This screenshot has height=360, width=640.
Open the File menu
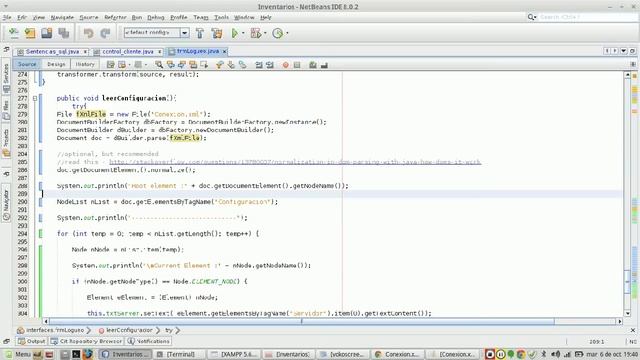point(7,18)
